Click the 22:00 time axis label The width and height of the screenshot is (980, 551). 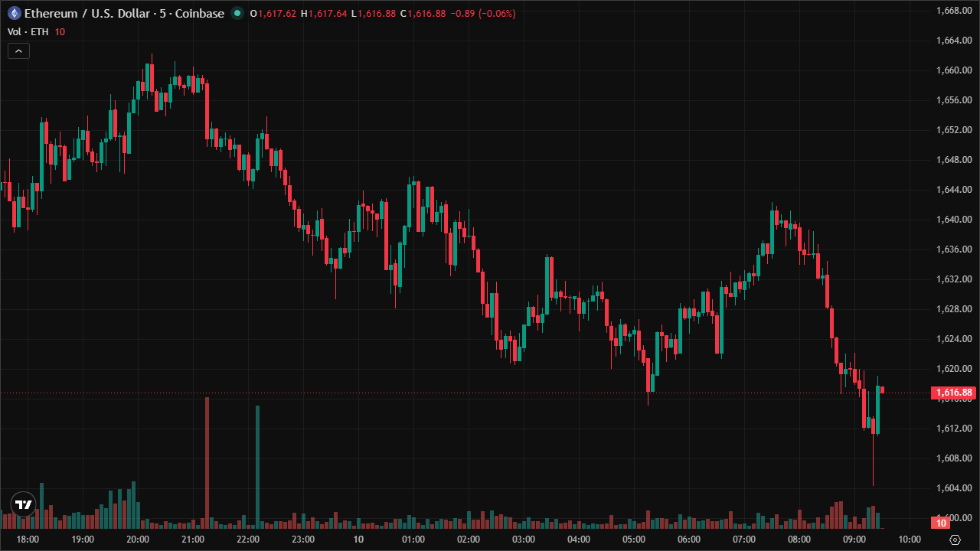point(248,540)
